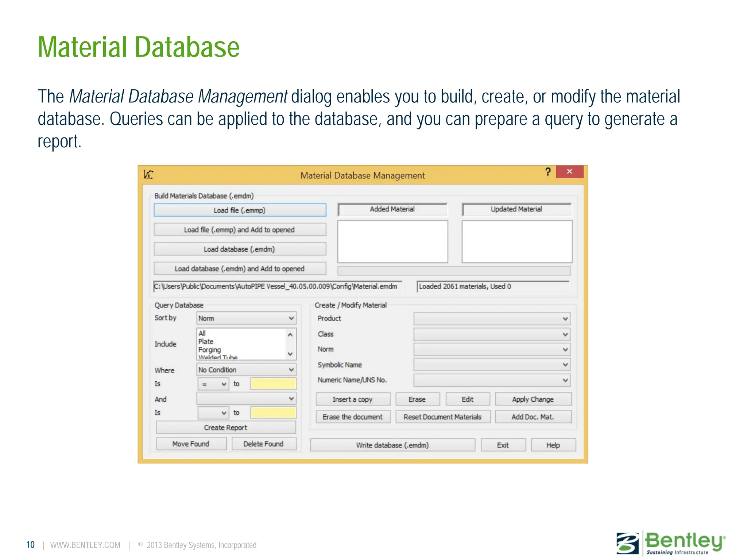Open the Numeric Name/UNS No. dropdown
The height and width of the screenshot is (560, 747).
(x=492, y=380)
